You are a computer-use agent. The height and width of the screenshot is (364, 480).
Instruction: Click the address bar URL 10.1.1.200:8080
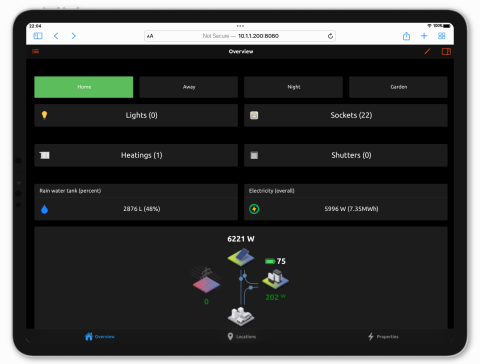coord(258,36)
